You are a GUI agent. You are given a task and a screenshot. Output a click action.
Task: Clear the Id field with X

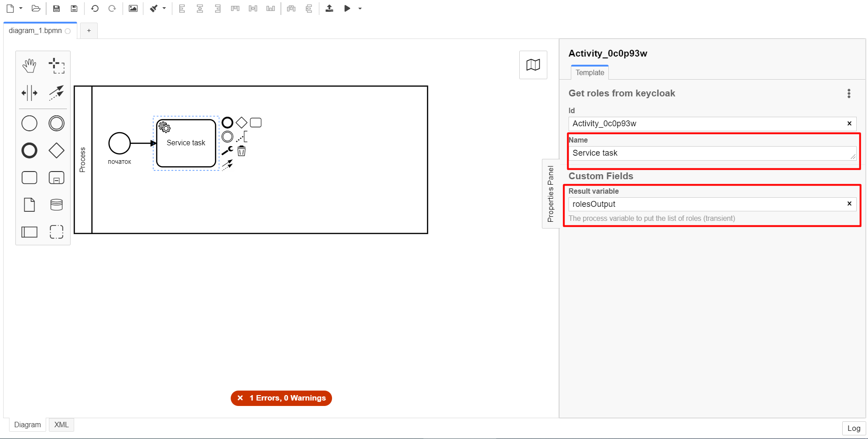tap(849, 124)
